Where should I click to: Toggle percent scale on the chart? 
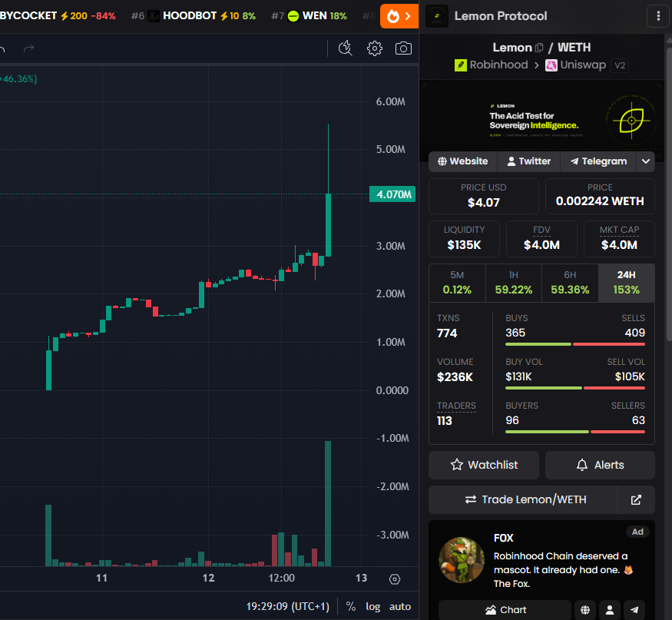tap(350, 606)
